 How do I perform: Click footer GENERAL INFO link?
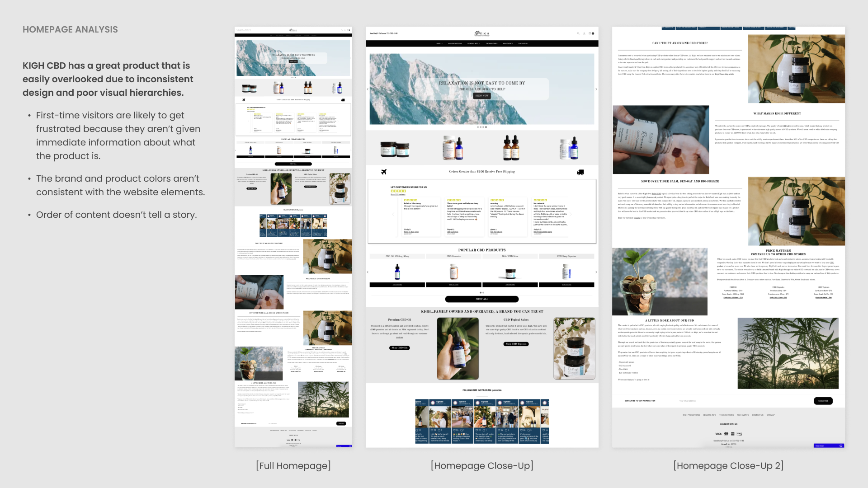tap(709, 415)
